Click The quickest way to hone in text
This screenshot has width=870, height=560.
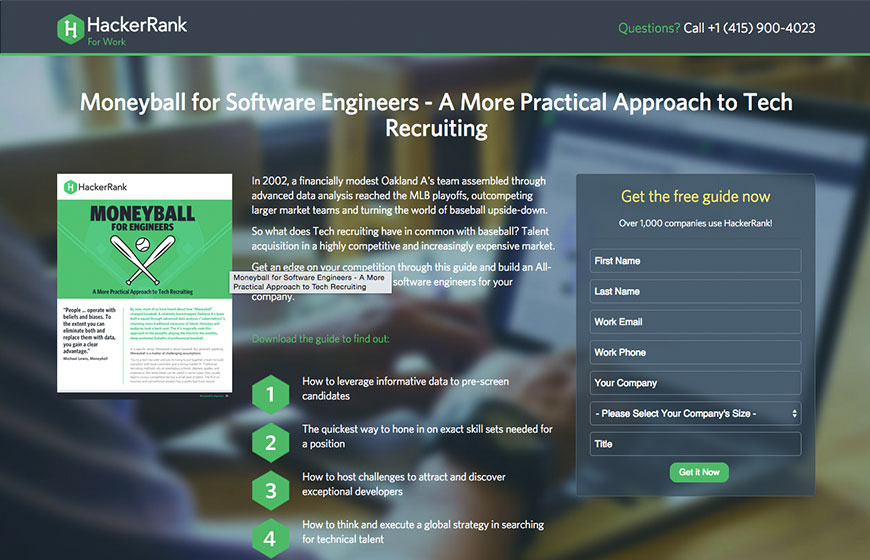pos(427,436)
